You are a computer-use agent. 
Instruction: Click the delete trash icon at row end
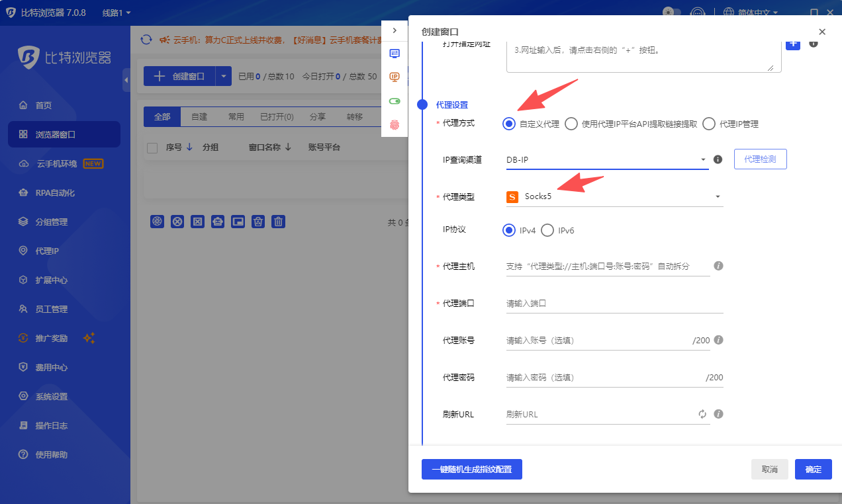coord(278,222)
